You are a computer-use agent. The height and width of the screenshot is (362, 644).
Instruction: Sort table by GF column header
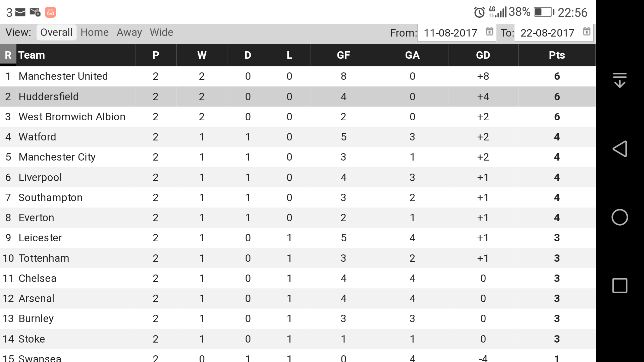(343, 55)
